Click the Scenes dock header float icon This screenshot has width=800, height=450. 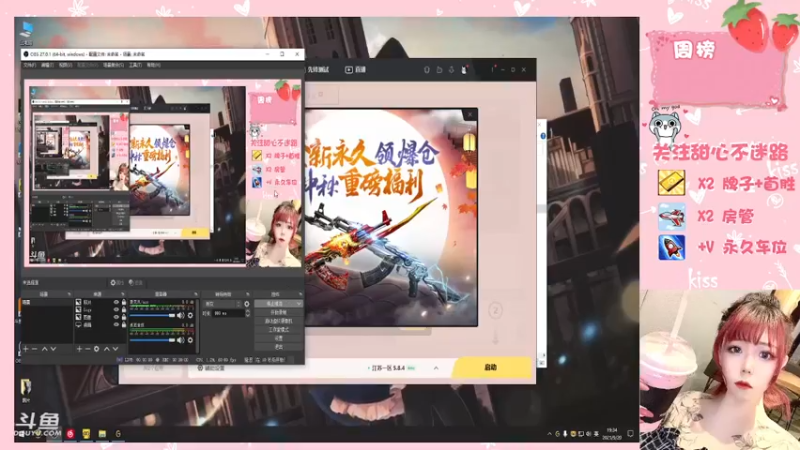tap(69, 294)
